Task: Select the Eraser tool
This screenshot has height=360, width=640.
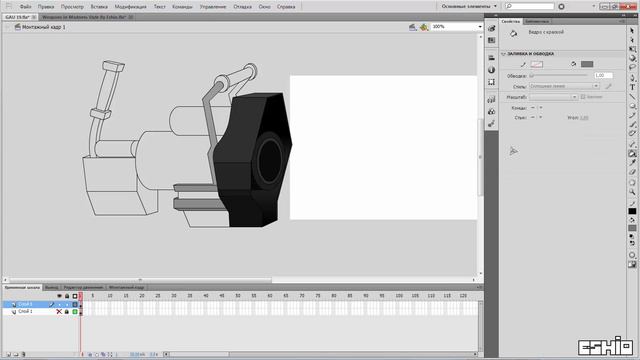Action: click(x=632, y=172)
